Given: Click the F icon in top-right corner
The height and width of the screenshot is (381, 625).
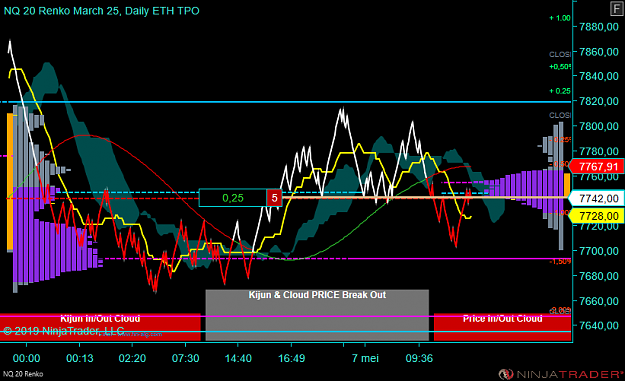Looking at the screenshot, I should pos(617,9).
